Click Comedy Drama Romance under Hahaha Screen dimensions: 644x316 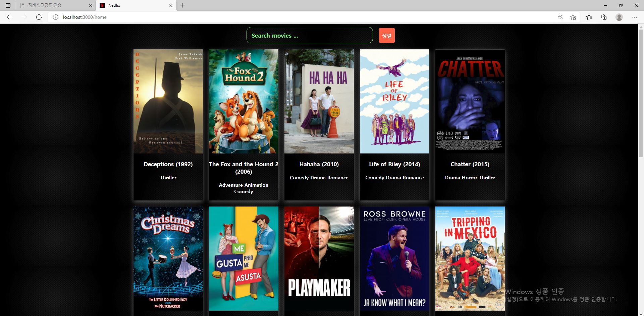[319, 178]
